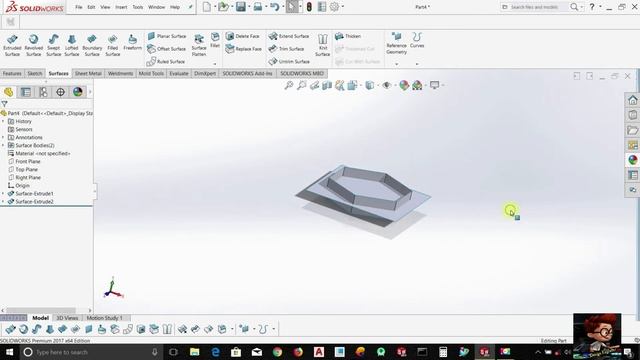Open the Insert menu
Viewport: 640px width, 360px height.
(121, 7)
